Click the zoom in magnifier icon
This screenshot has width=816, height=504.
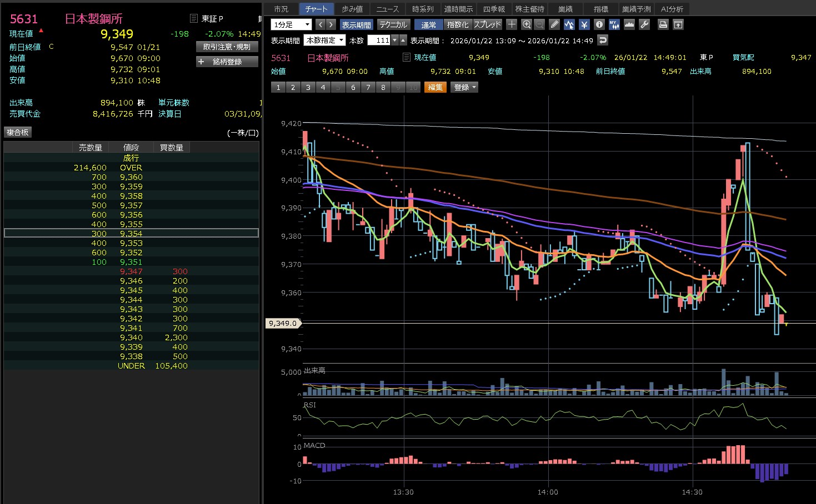click(527, 24)
